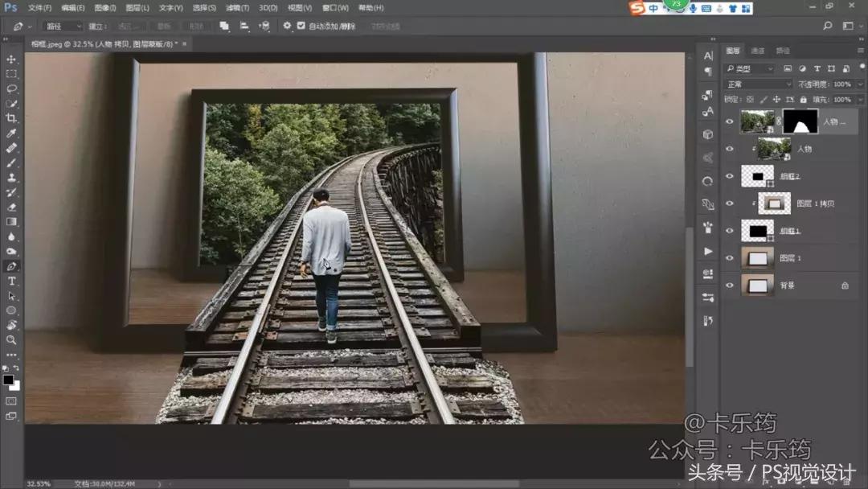Click the Gradient tool
The height and width of the screenshot is (489, 868).
coord(11,221)
